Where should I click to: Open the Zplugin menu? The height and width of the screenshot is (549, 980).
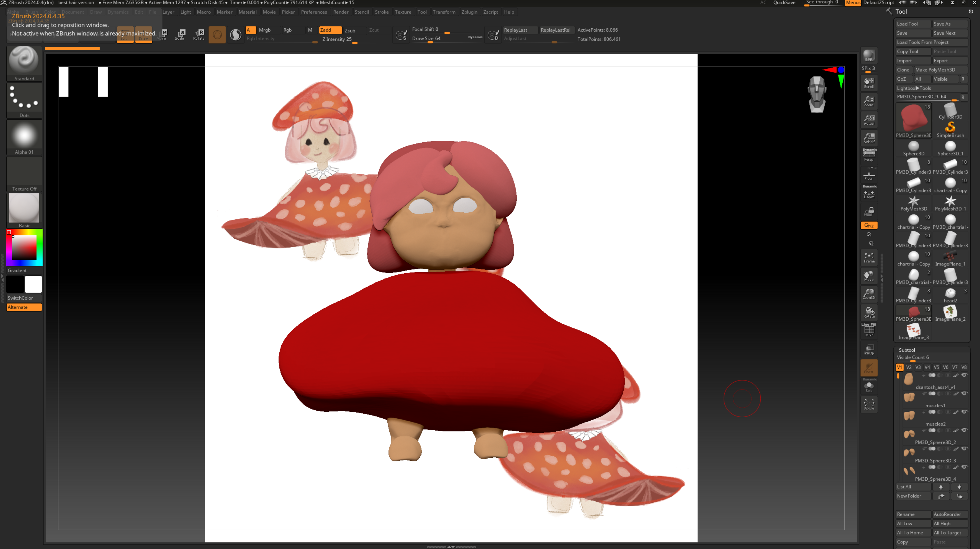coord(469,12)
